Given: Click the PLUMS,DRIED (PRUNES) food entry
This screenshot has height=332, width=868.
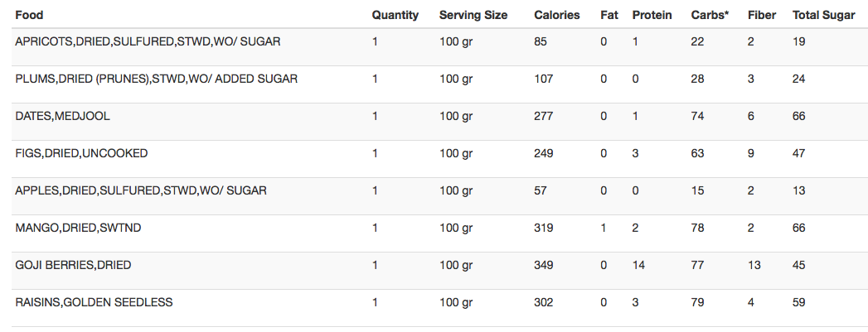Looking at the screenshot, I should click(156, 79).
